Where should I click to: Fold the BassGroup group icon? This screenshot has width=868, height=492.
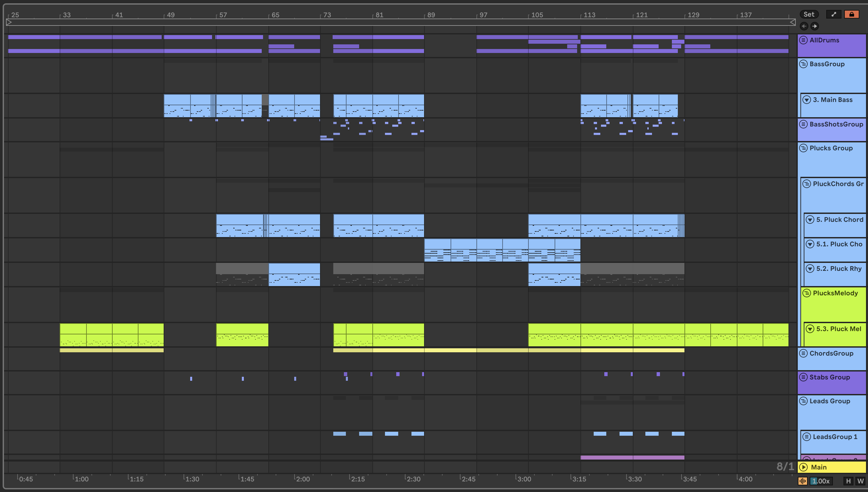(803, 64)
